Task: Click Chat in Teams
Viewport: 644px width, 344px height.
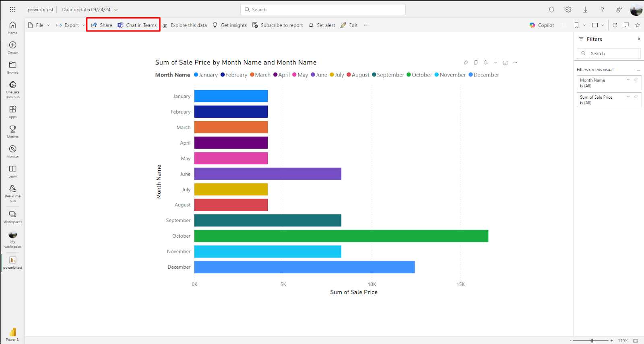Action: tap(137, 25)
